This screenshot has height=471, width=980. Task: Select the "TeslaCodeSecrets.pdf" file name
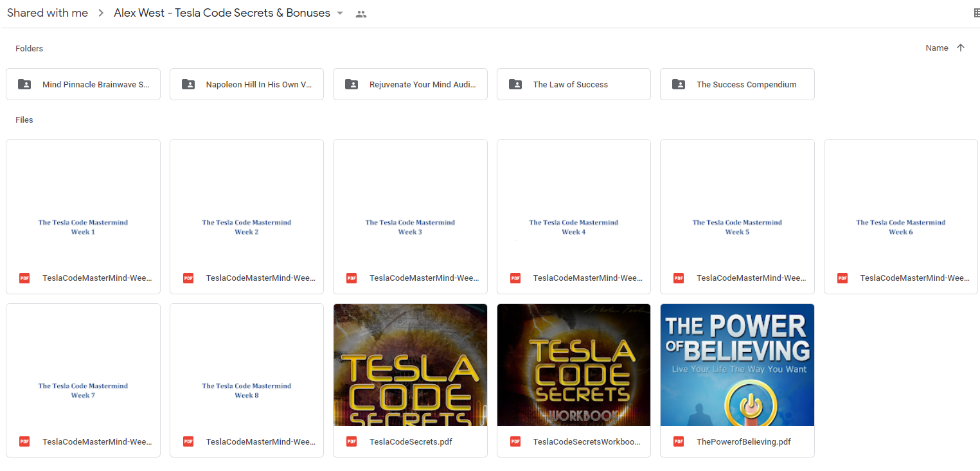pos(411,442)
